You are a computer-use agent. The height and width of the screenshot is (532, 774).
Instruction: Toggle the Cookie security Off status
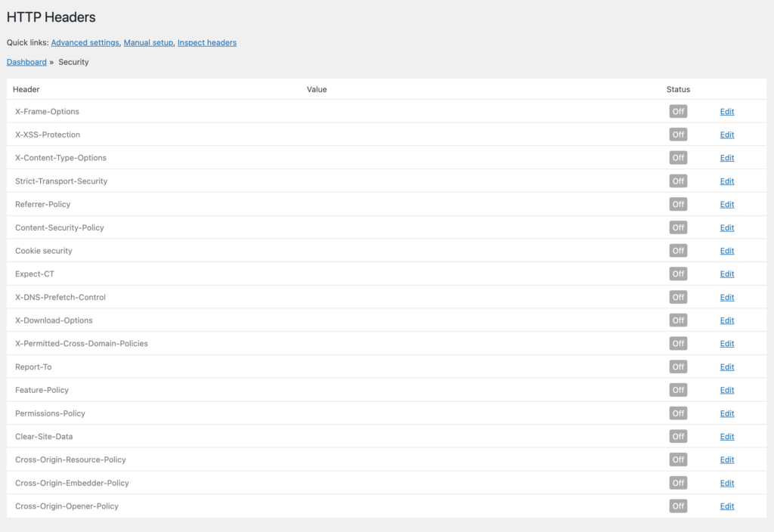tap(678, 250)
